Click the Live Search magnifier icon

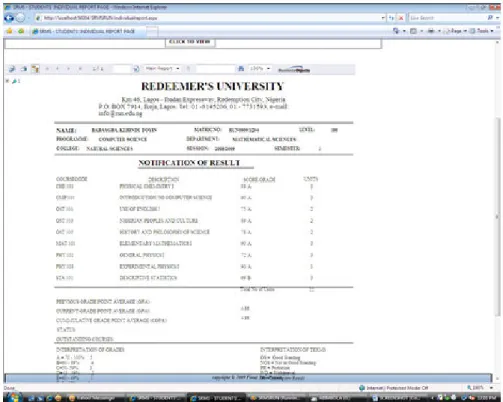click(490, 18)
